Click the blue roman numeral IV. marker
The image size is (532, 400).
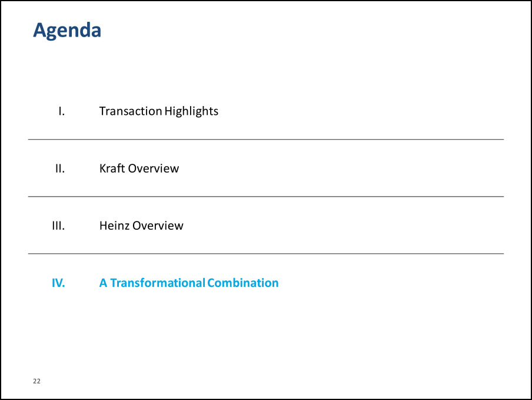pos(58,283)
